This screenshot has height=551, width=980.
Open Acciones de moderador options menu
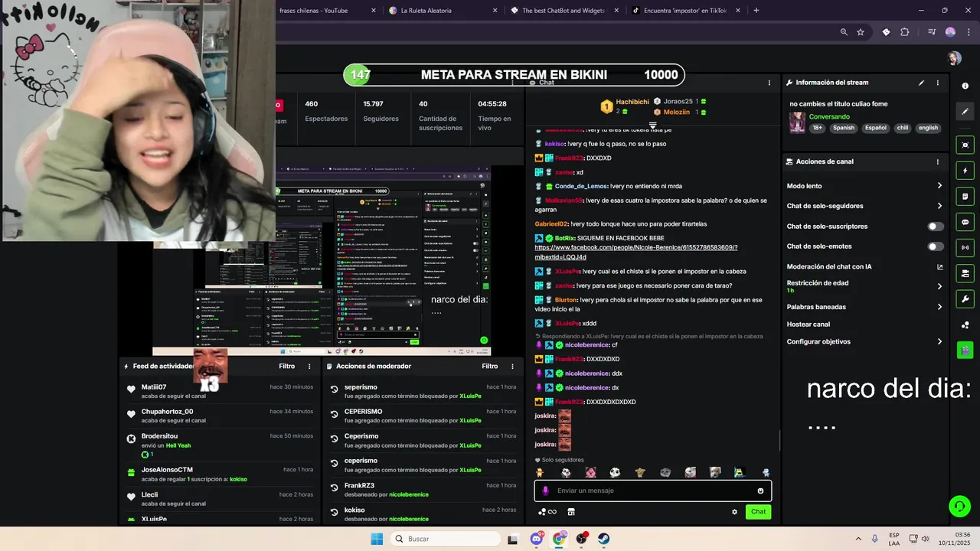(513, 367)
